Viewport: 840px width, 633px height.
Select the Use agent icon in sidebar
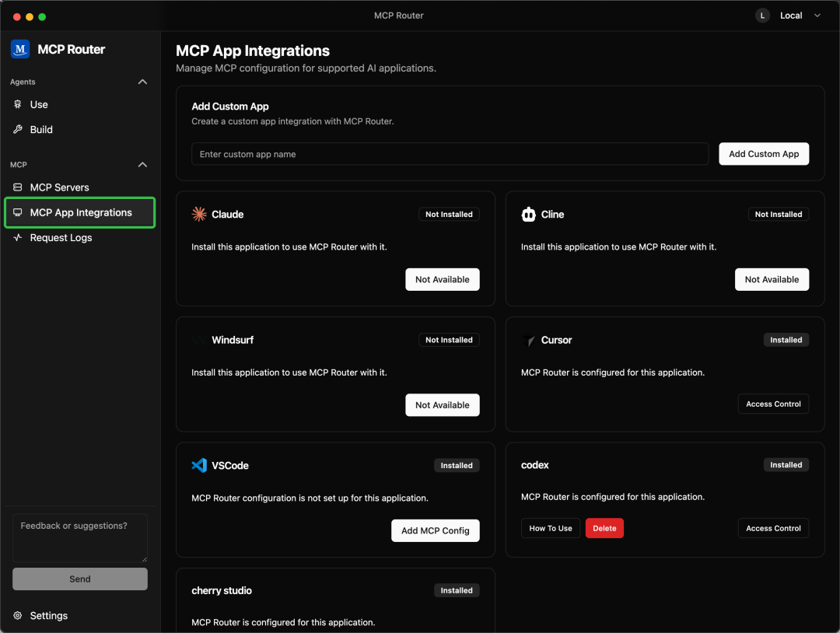tap(17, 104)
